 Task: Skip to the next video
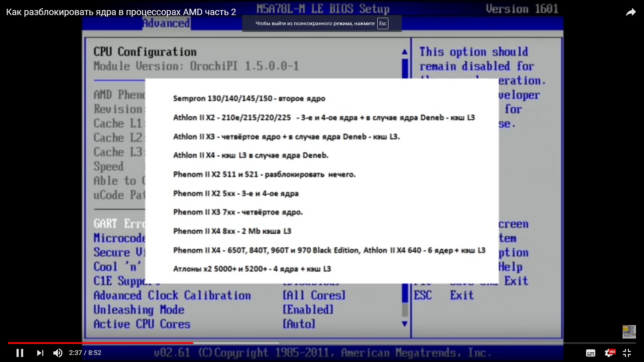coord(40,353)
